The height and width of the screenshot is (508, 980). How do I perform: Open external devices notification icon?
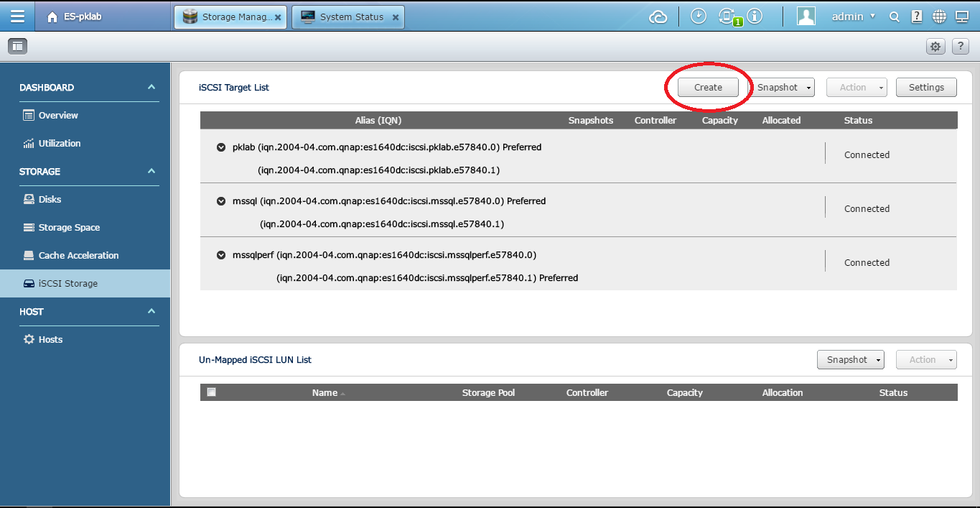coord(728,17)
